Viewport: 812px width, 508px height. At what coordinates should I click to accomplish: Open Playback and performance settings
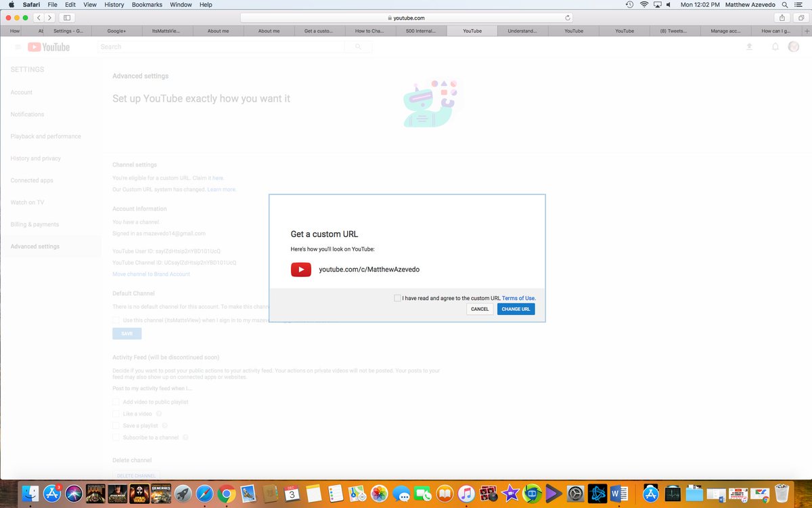pyautogui.click(x=45, y=136)
